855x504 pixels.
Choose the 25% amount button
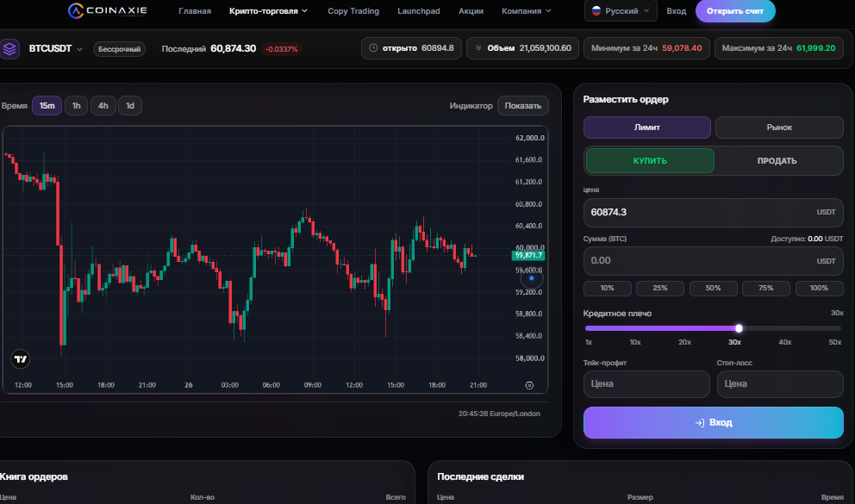[660, 289]
